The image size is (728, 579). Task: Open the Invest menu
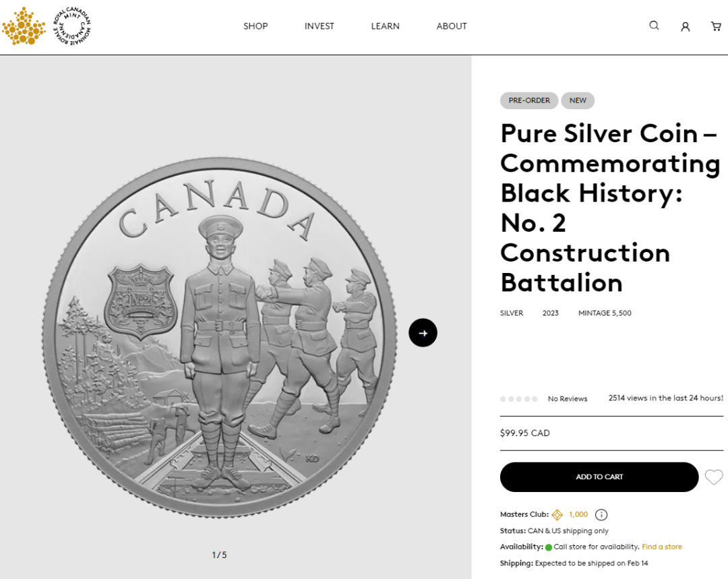coord(319,26)
